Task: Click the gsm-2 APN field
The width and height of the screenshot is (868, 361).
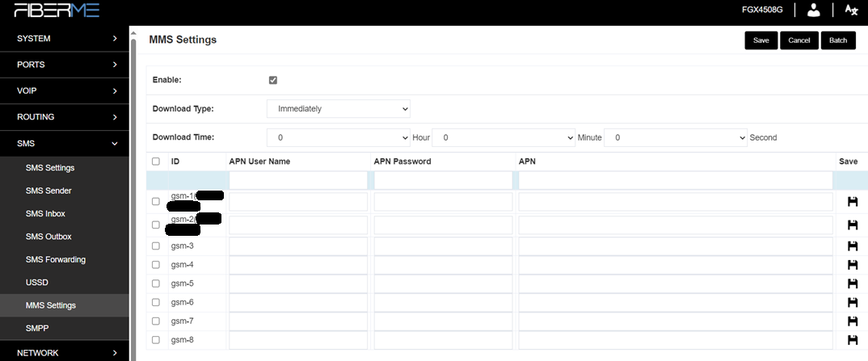Action: click(676, 225)
